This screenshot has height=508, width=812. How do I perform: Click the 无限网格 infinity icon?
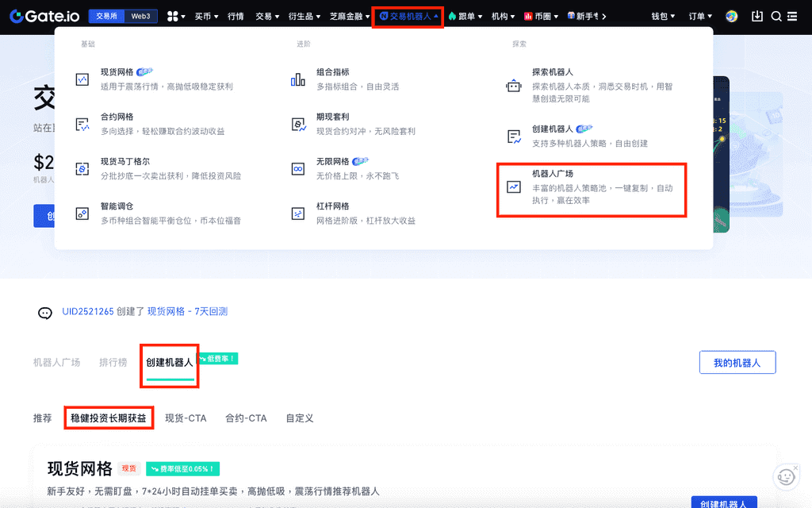pyautogui.click(x=298, y=168)
